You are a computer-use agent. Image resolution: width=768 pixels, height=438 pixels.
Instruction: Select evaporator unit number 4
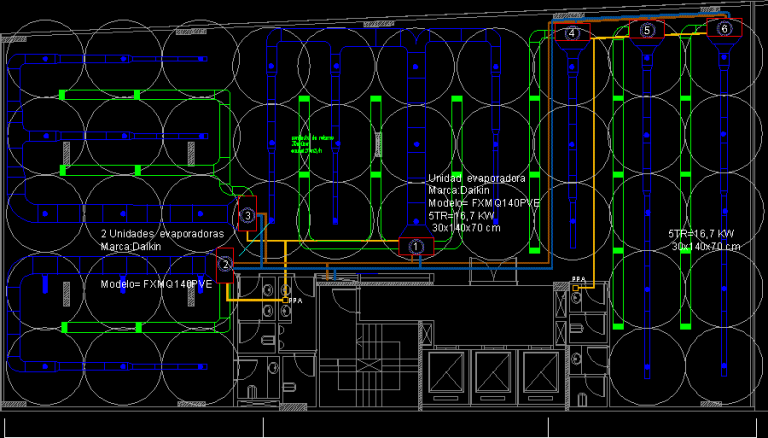pyautogui.click(x=572, y=32)
